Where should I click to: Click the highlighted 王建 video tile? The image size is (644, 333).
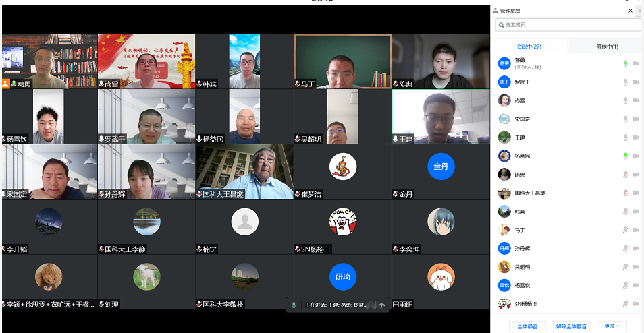coord(441,117)
